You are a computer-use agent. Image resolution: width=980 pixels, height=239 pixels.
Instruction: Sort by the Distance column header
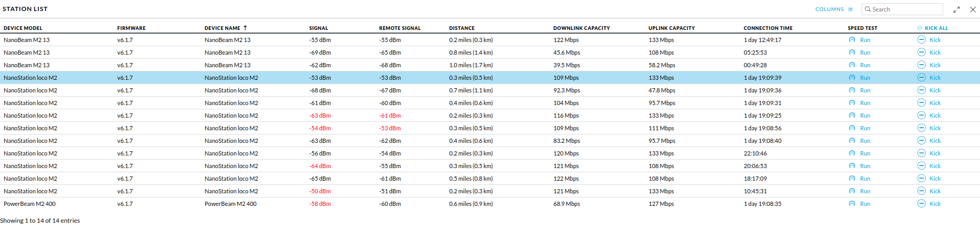[x=462, y=28]
